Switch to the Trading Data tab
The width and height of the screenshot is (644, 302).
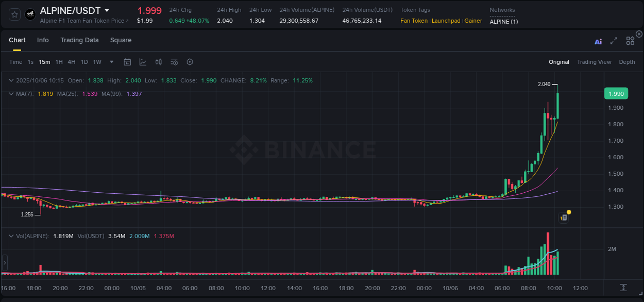pos(79,40)
